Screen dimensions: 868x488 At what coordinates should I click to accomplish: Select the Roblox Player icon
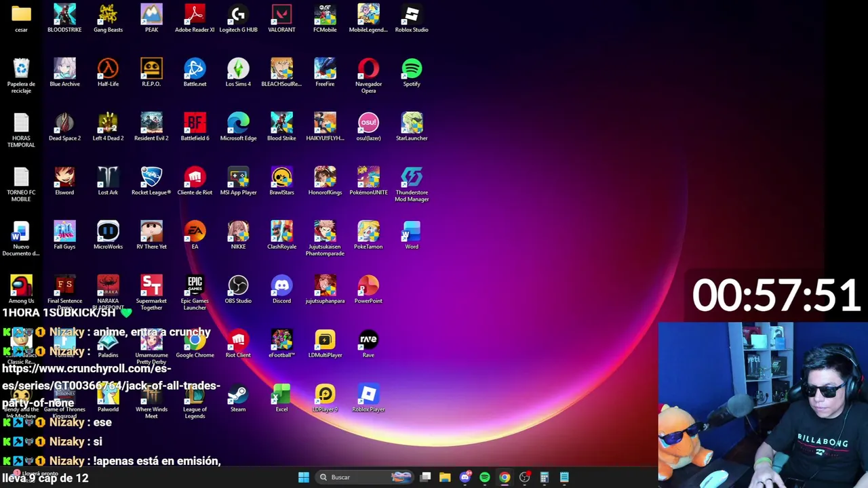(x=368, y=398)
